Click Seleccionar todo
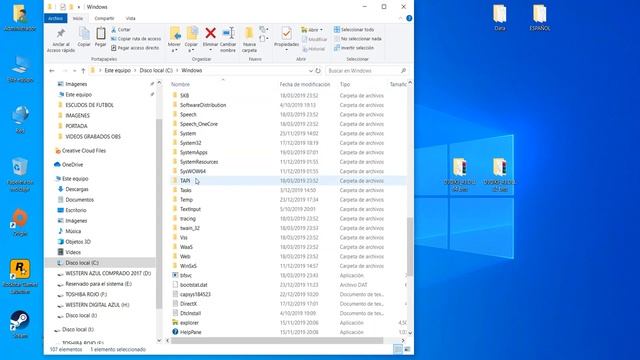Screen dimensions: 640x360 (354, 30)
